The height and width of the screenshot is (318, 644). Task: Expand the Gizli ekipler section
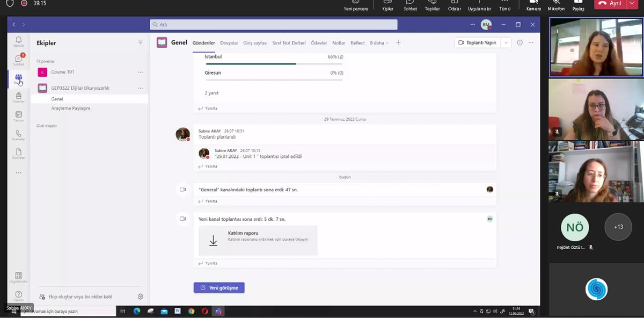[47, 126]
